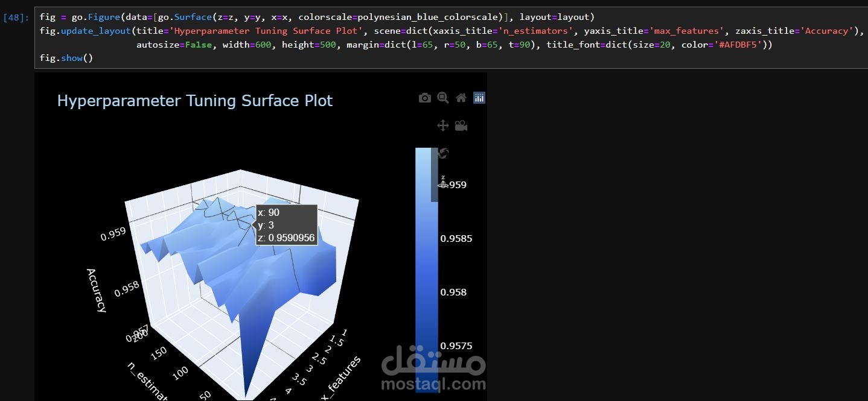The image size is (868, 401).
Task: Select the cell prompt [48]:
Action: [x=17, y=17]
